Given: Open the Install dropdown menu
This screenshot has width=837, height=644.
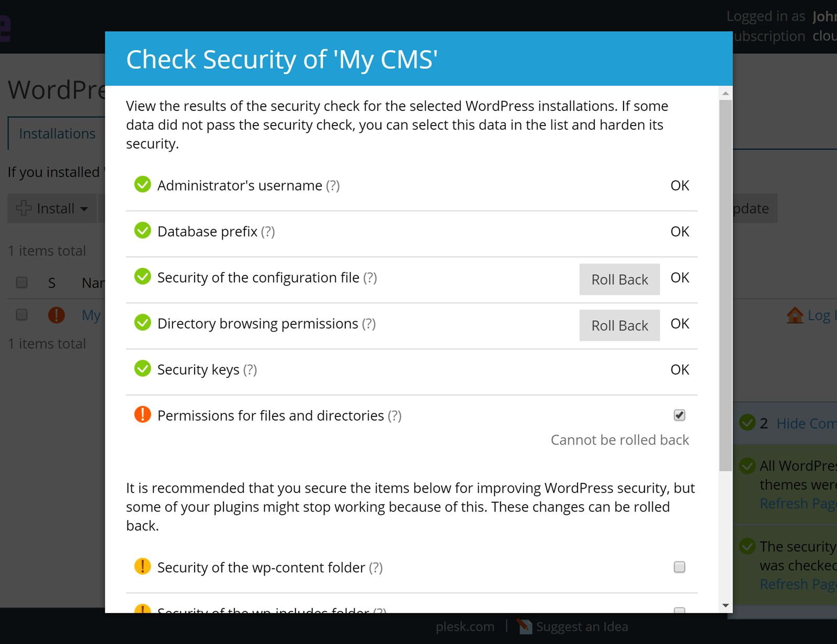Looking at the screenshot, I should coord(52,208).
